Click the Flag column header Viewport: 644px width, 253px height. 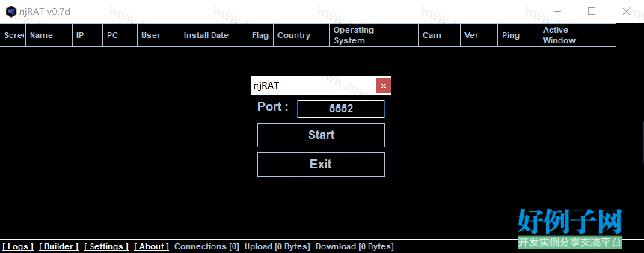click(x=261, y=35)
